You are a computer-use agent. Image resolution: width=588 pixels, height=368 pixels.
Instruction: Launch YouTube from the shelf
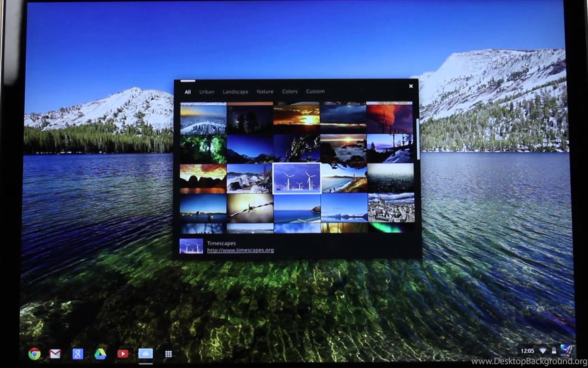pyautogui.click(x=122, y=354)
